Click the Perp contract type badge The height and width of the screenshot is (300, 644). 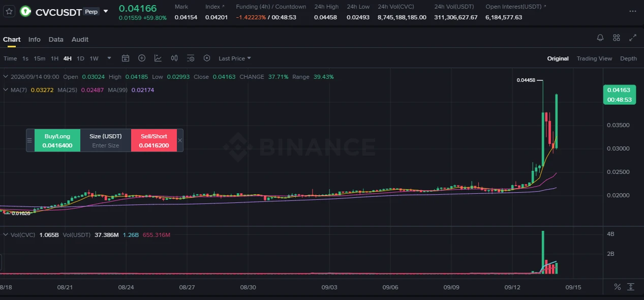(x=91, y=12)
